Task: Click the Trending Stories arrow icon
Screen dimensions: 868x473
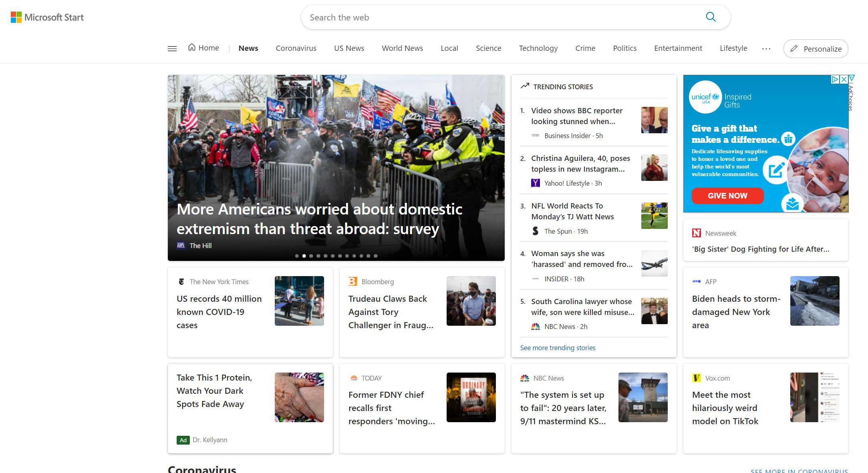Action: point(525,86)
